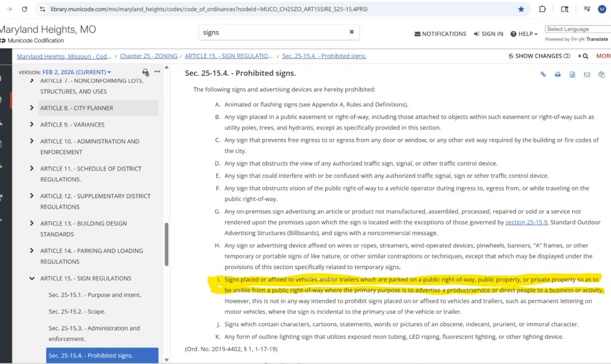Email this section using envelope icon

(x=587, y=75)
